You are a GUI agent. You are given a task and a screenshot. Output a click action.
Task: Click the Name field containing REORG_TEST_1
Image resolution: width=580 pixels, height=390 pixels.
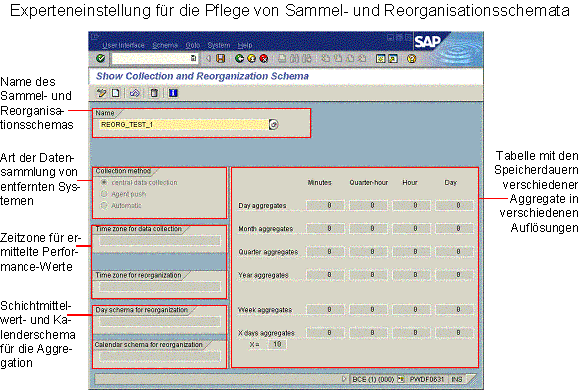183,125
